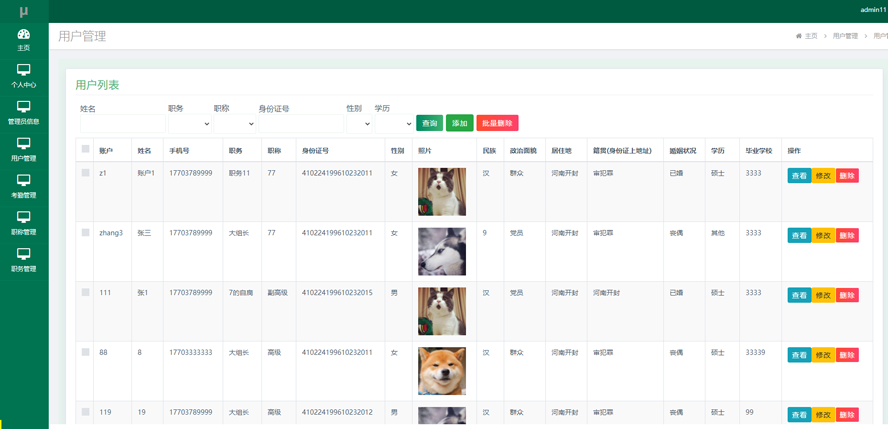Open the admin11 user menu
888x429 pixels.
(x=873, y=10)
